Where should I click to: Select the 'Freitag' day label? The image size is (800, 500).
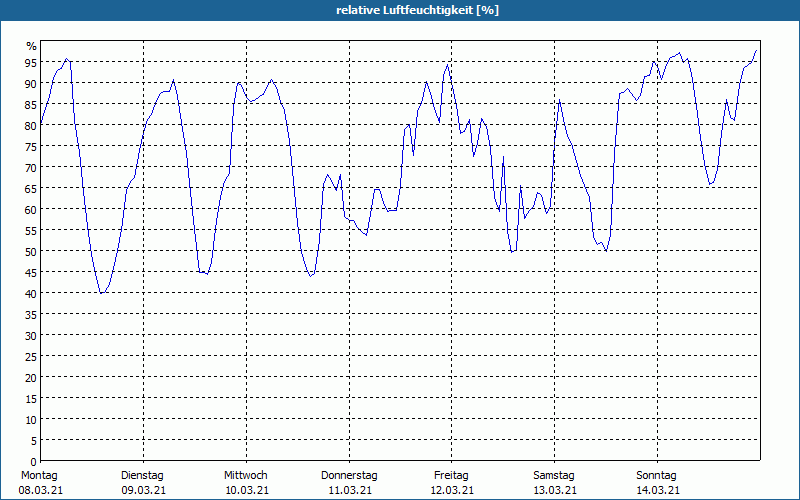(x=451, y=475)
